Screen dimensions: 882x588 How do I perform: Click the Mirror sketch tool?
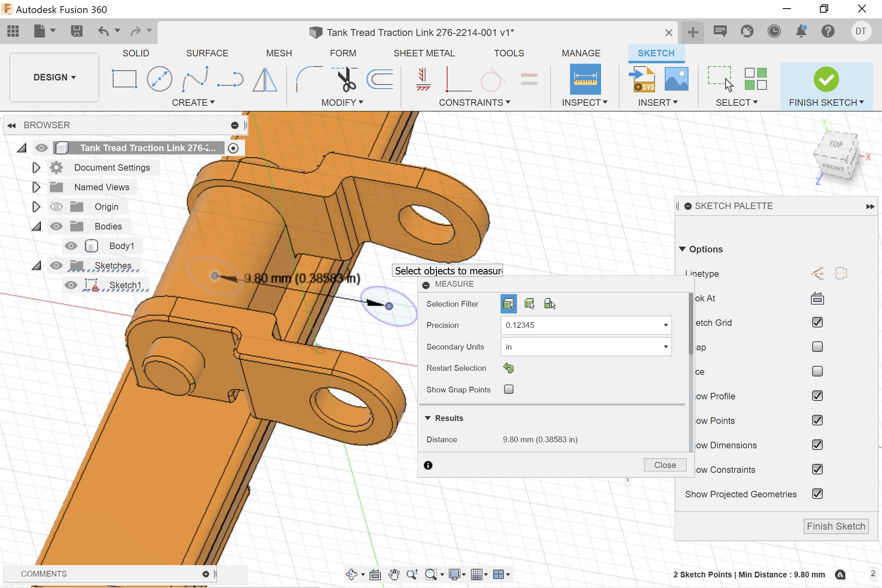coord(265,79)
